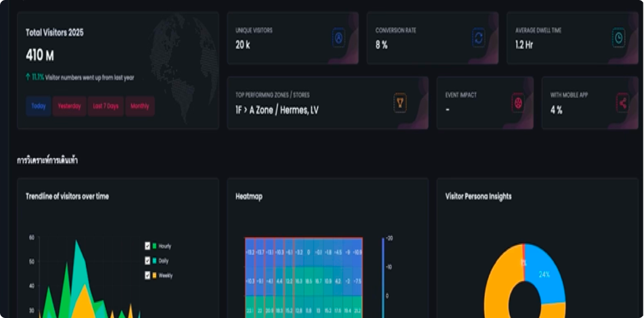Screen dimensions: 644x318
Task: Show the Last 7 Days visitors
Action: tap(106, 106)
